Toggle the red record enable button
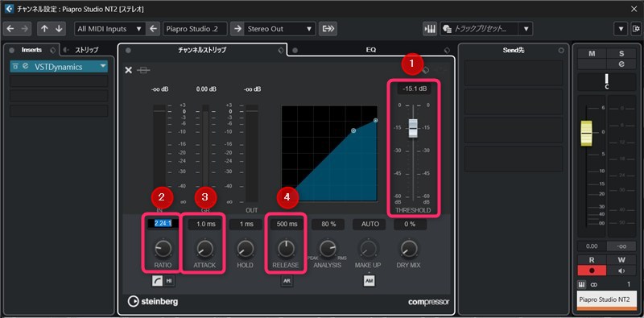This screenshot has width=644, height=318. (x=592, y=271)
